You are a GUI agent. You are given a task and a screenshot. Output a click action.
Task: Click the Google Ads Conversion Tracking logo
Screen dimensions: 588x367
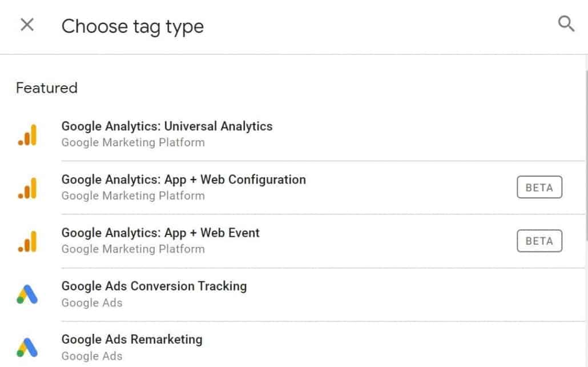(27, 294)
